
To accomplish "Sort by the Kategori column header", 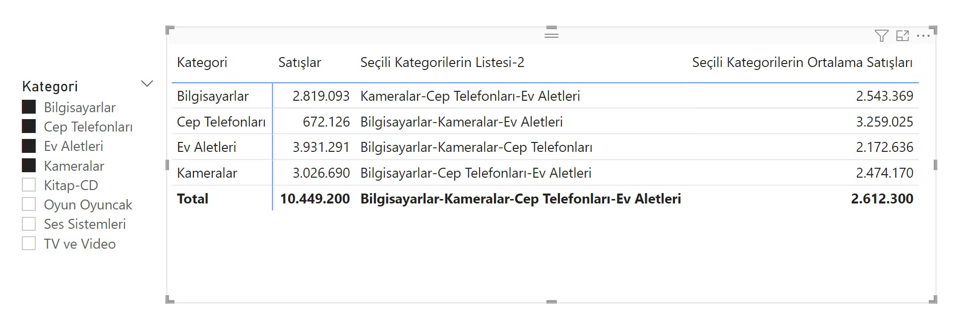I will 202,63.
